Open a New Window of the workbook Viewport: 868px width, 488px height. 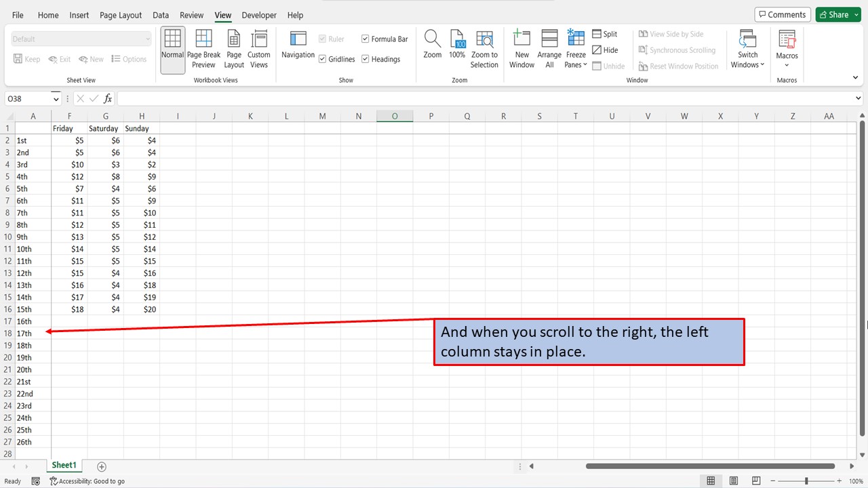pos(521,47)
